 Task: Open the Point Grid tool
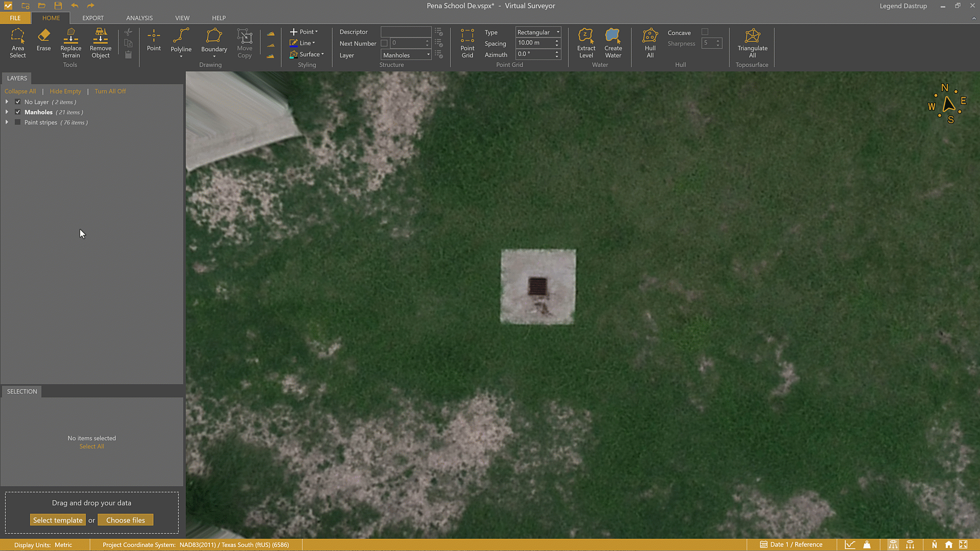tap(467, 43)
